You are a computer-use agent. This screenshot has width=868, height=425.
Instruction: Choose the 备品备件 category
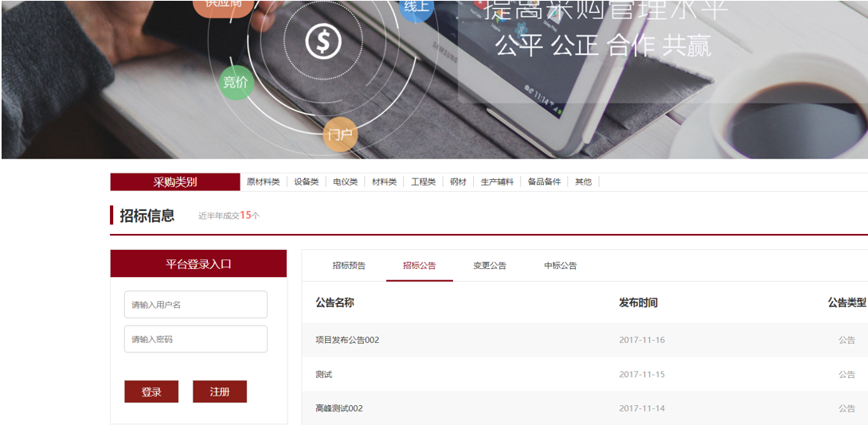click(x=544, y=182)
